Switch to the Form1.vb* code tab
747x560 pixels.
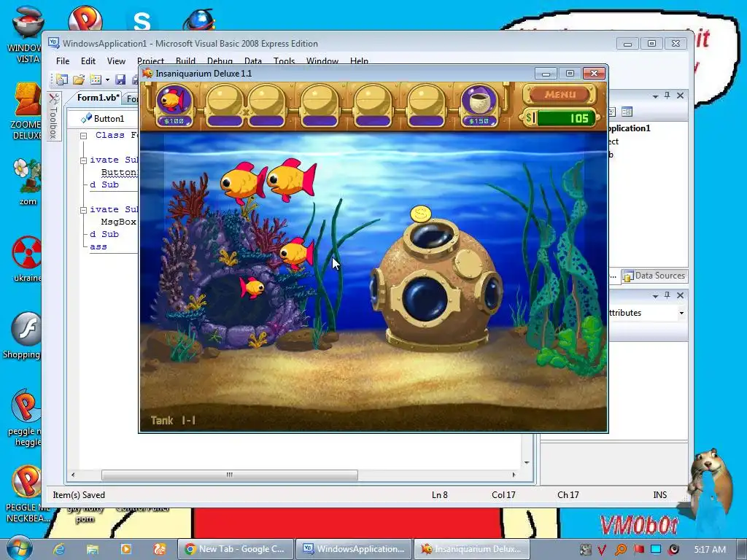(x=98, y=98)
